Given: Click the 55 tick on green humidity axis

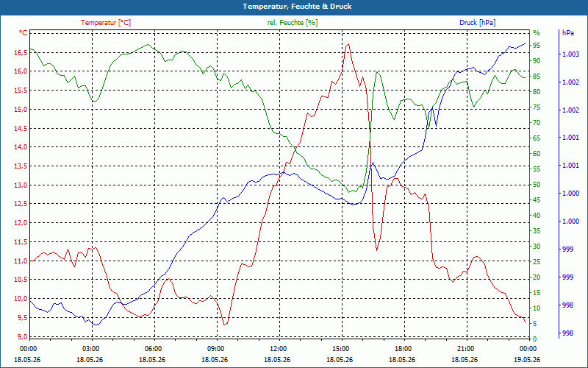Looking at the screenshot, I should pos(537,169).
